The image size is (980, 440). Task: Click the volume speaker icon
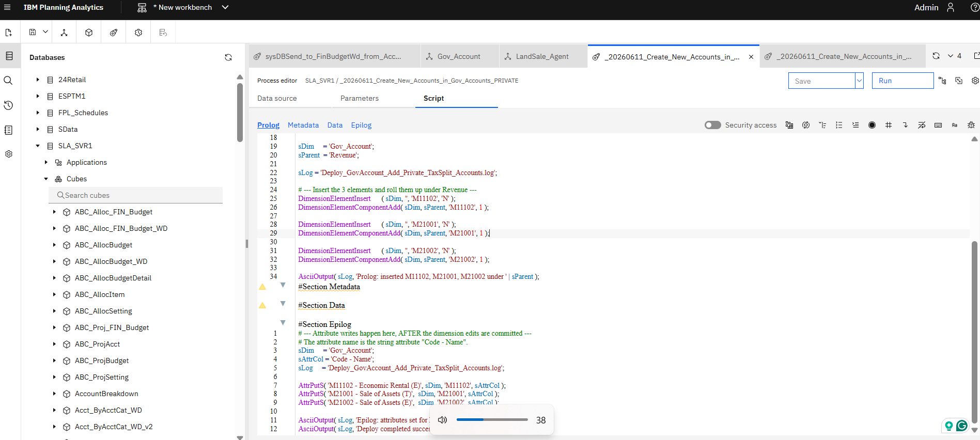pos(442,420)
